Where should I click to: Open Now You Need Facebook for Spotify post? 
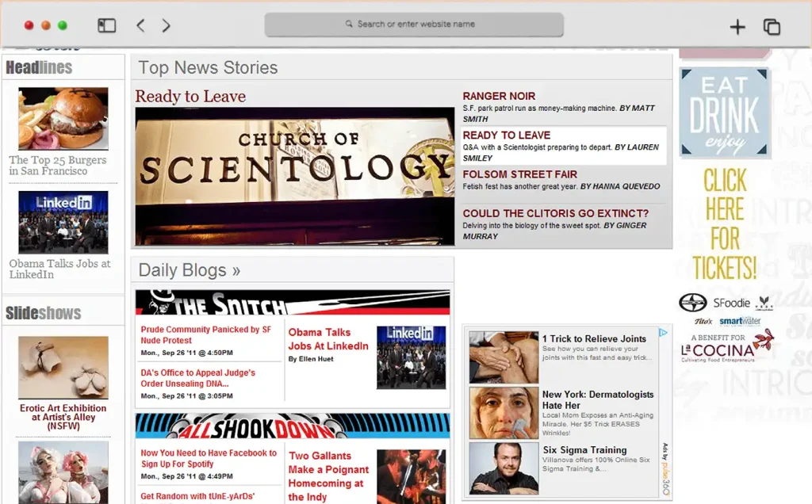pyautogui.click(x=209, y=459)
